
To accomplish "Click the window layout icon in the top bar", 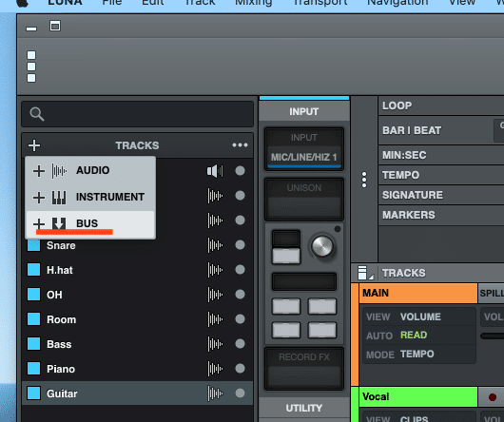I will tap(55, 26).
